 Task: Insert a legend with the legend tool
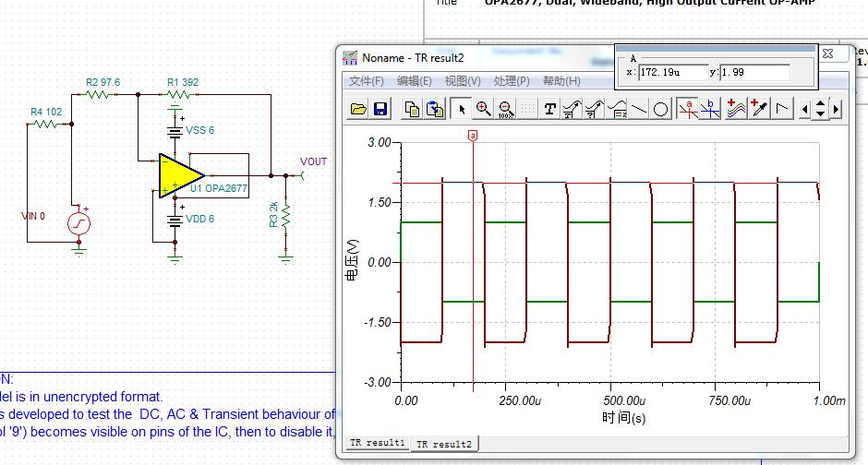pos(617,109)
